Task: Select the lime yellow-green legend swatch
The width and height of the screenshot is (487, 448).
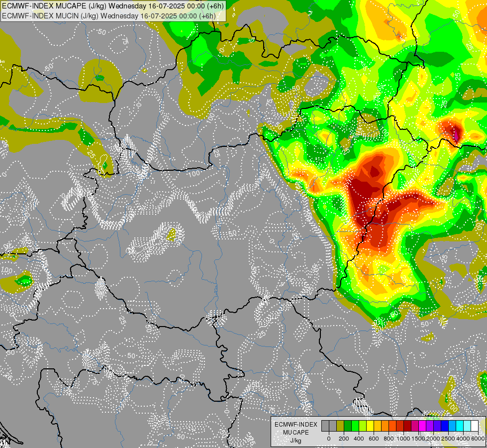Action: (363, 426)
